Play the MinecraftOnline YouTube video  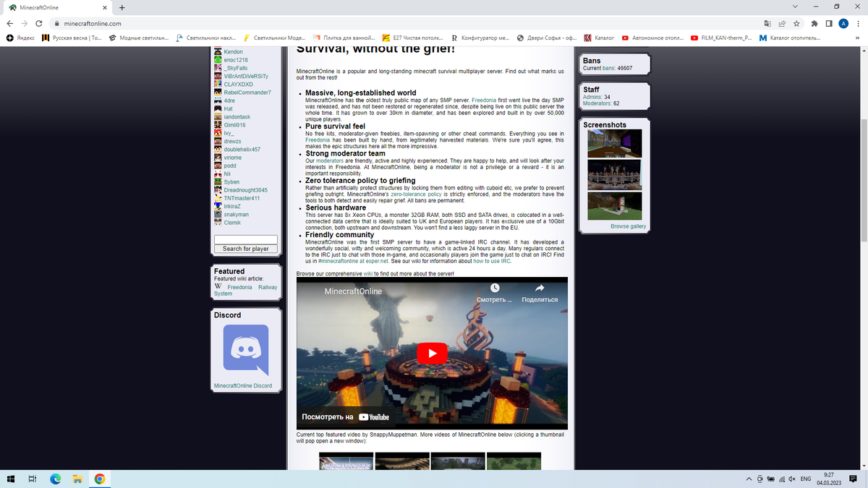point(432,354)
